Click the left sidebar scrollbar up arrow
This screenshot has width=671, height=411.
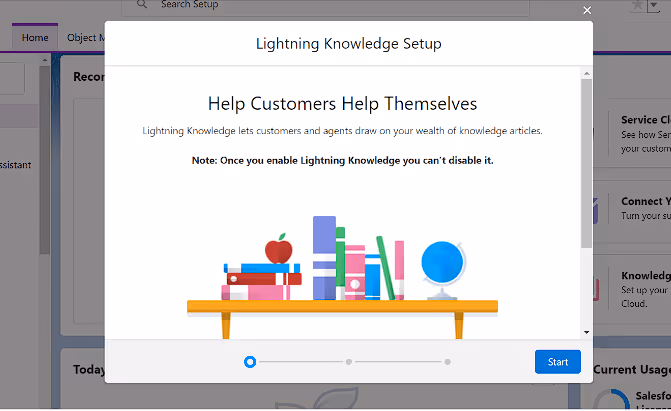tap(45, 60)
